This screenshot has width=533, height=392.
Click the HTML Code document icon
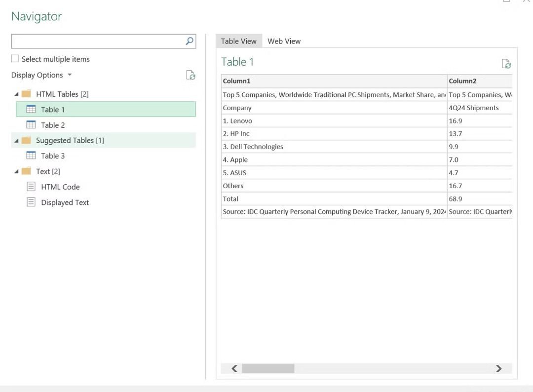tap(31, 187)
